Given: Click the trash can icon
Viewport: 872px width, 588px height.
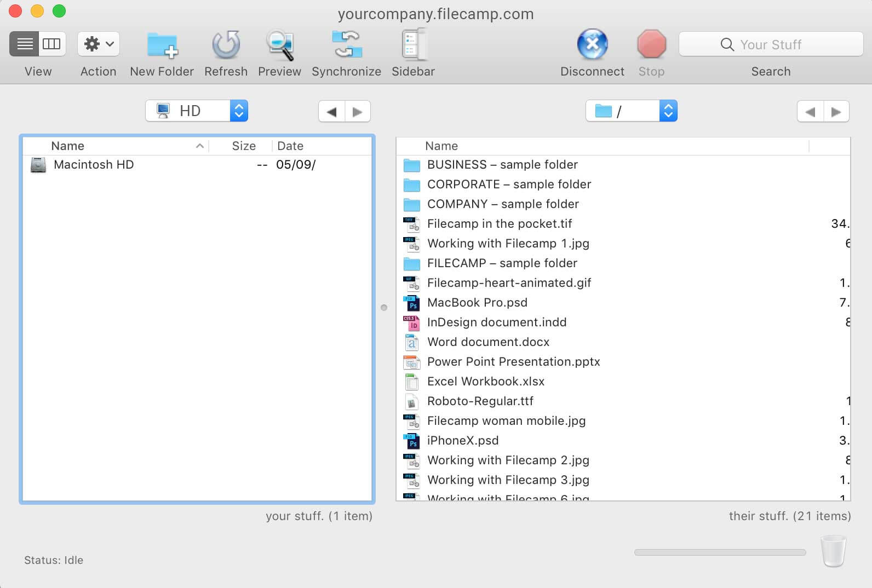Looking at the screenshot, I should click(833, 551).
